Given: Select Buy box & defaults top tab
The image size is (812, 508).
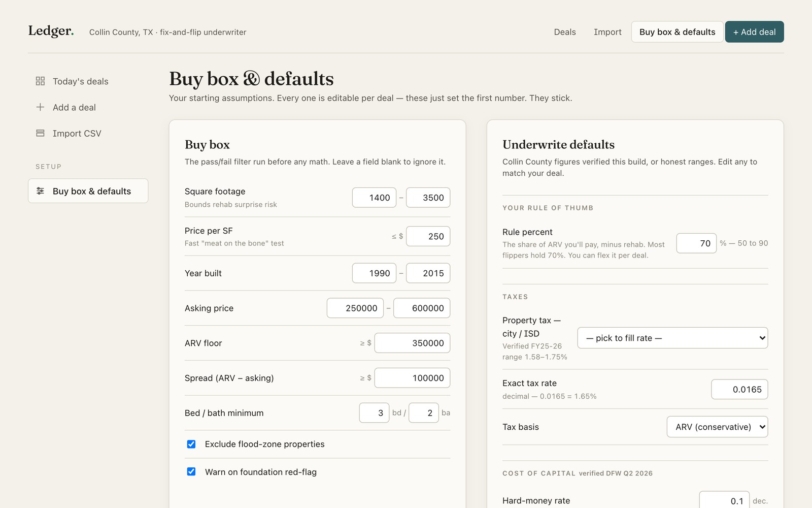Looking at the screenshot, I should 678,32.
